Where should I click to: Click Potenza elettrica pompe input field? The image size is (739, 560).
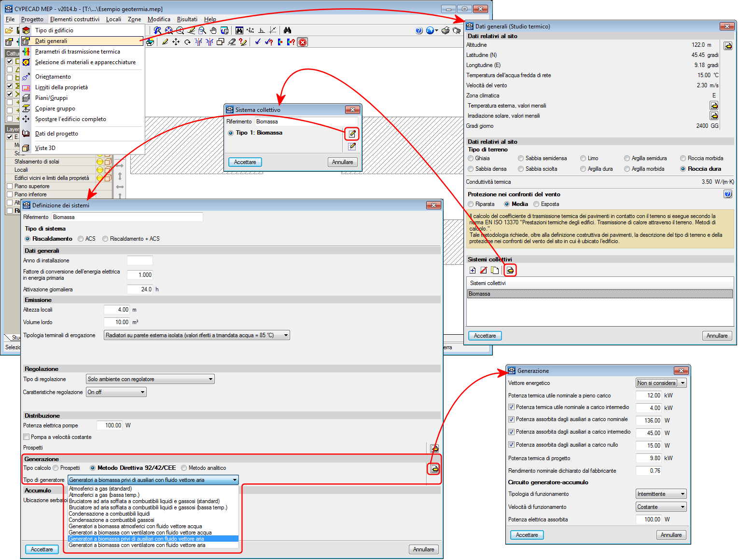(110, 425)
